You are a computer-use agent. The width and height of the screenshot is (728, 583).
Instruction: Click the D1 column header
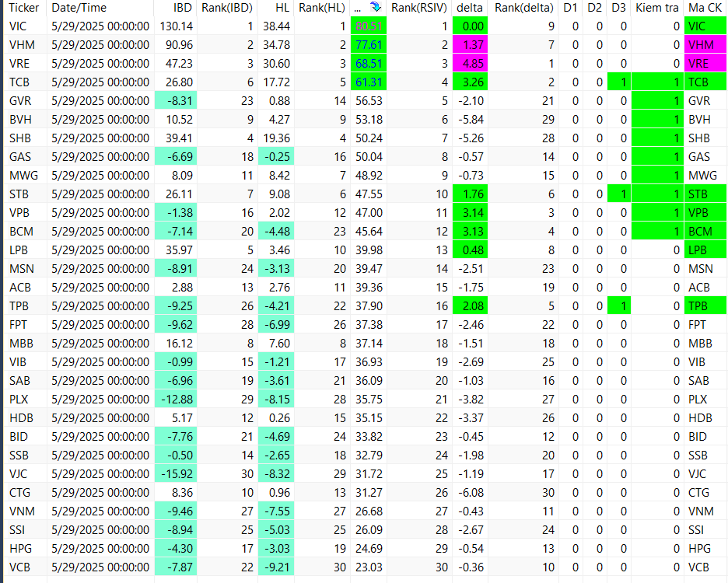tap(570, 8)
